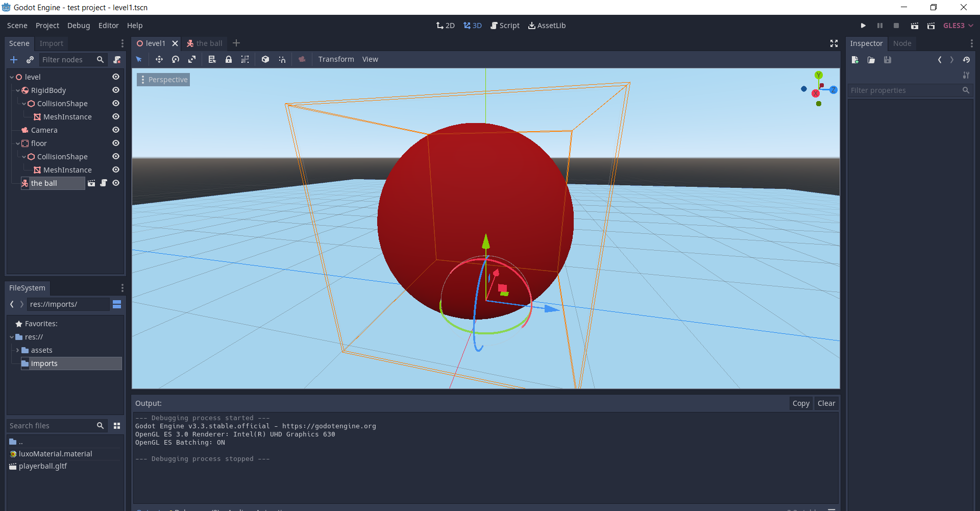Select the Move tool in the 3D toolbar
The height and width of the screenshot is (511, 980).
pyautogui.click(x=159, y=59)
